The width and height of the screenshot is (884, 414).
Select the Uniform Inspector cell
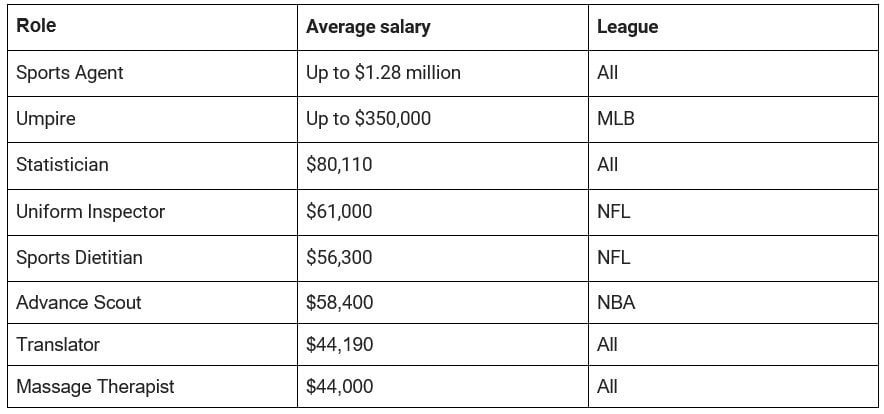pyautogui.click(x=90, y=212)
